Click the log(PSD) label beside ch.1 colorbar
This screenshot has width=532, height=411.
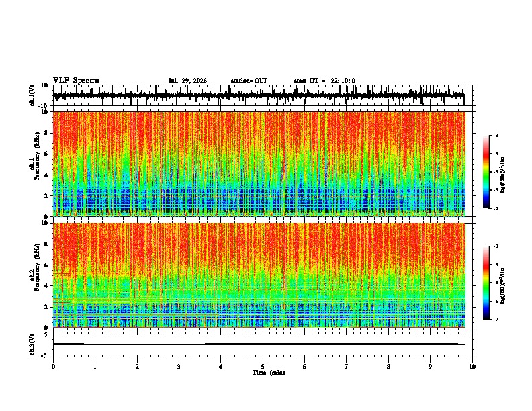pyautogui.click(x=502, y=175)
